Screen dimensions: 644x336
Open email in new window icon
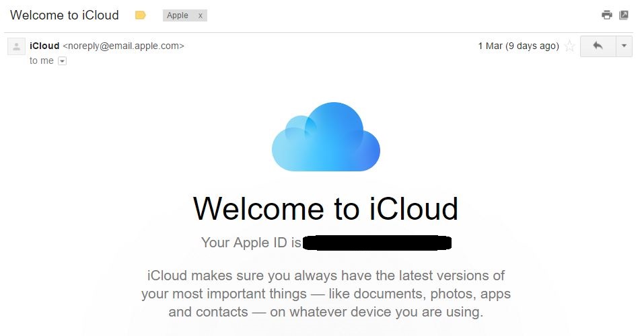[x=624, y=15]
